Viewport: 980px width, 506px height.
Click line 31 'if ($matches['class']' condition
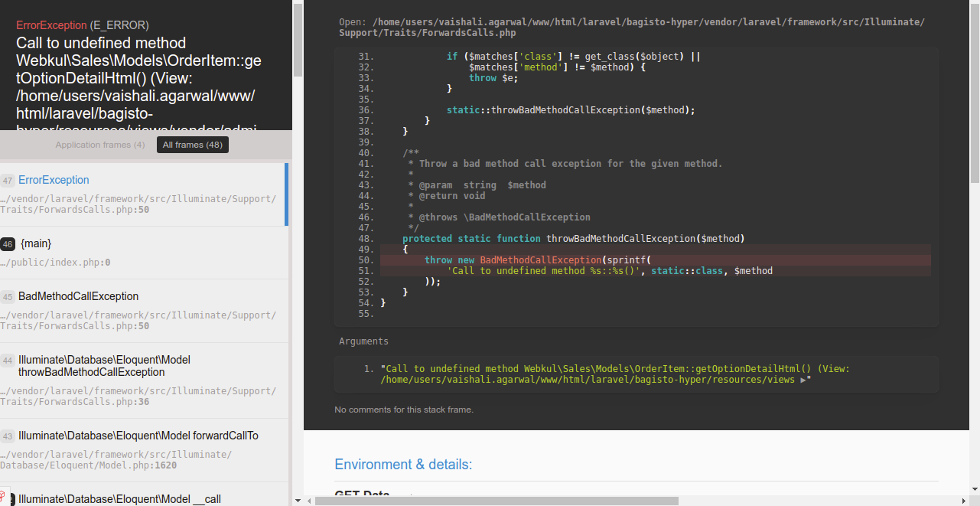click(x=574, y=57)
